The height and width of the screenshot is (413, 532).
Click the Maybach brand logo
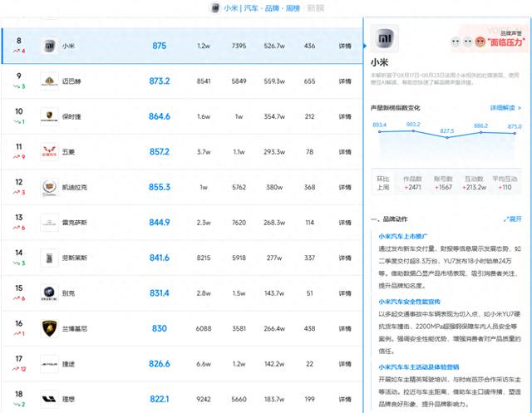coord(49,81)
